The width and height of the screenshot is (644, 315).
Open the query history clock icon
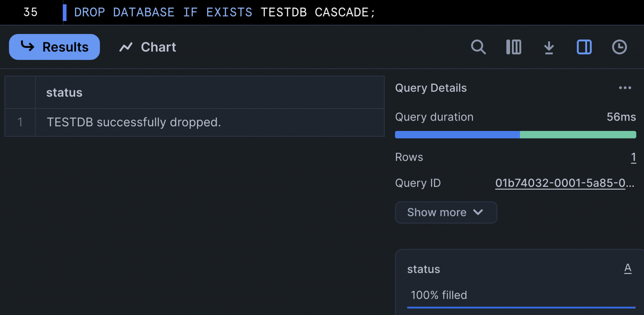(x=619, y=47)
